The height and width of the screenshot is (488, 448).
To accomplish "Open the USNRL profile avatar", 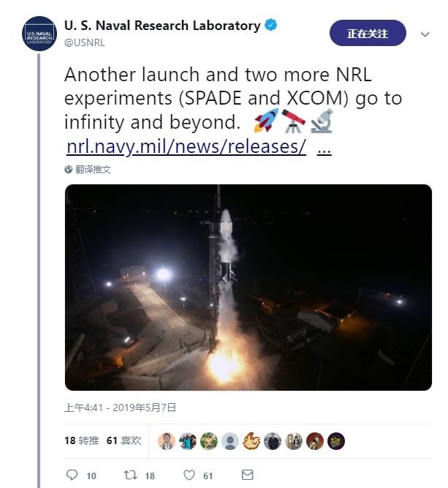I will click(39, 34).
